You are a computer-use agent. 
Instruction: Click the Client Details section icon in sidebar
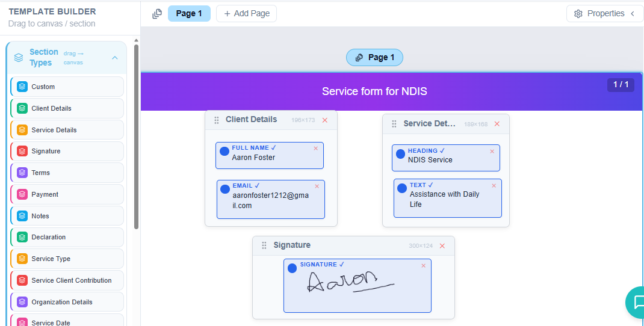[x=22, y=108]
